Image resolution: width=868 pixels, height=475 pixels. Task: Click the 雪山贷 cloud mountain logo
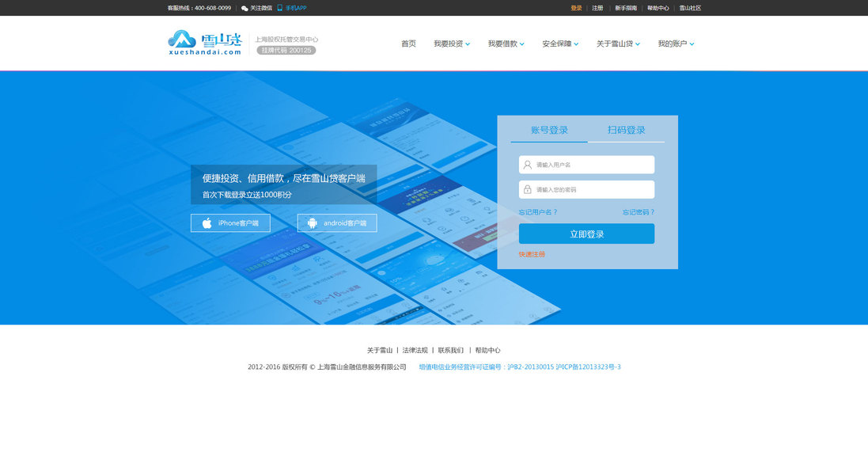point(205,43)
